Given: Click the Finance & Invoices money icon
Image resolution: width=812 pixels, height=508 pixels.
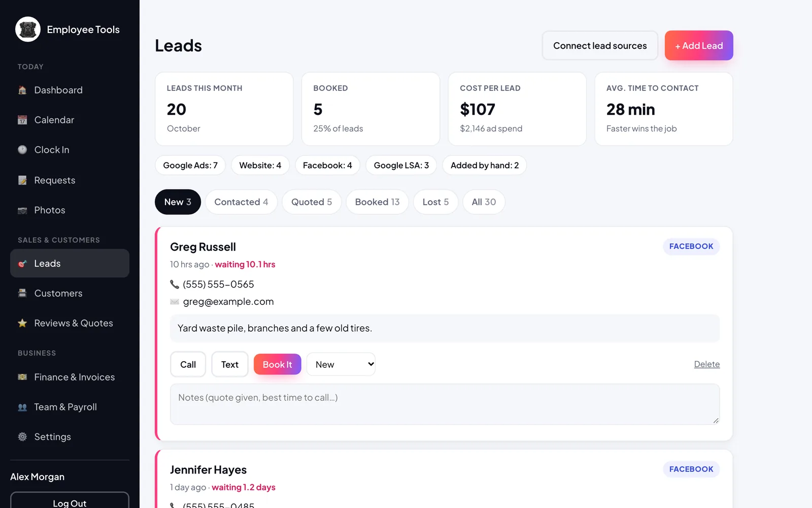Looking at the screenshot, I should (22, 377).
